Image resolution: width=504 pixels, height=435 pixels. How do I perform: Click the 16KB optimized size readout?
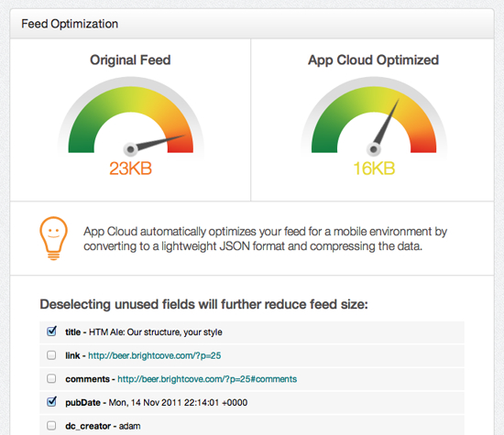(374, 169)
